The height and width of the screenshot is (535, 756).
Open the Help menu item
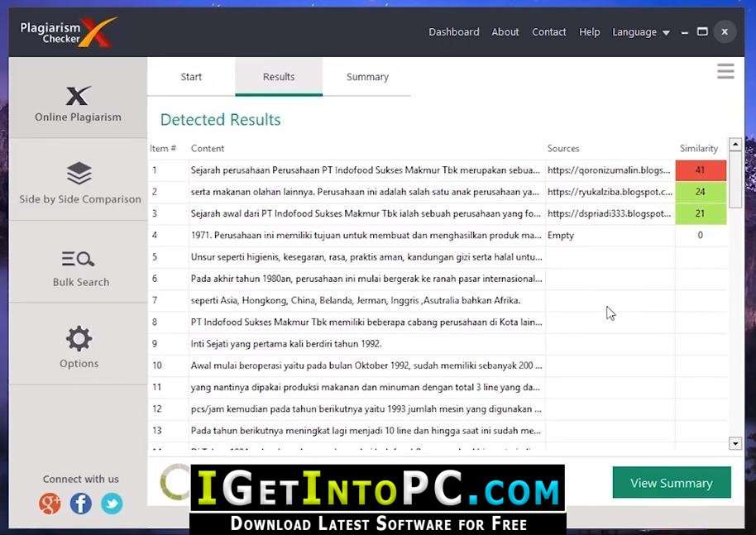(589, 32)
